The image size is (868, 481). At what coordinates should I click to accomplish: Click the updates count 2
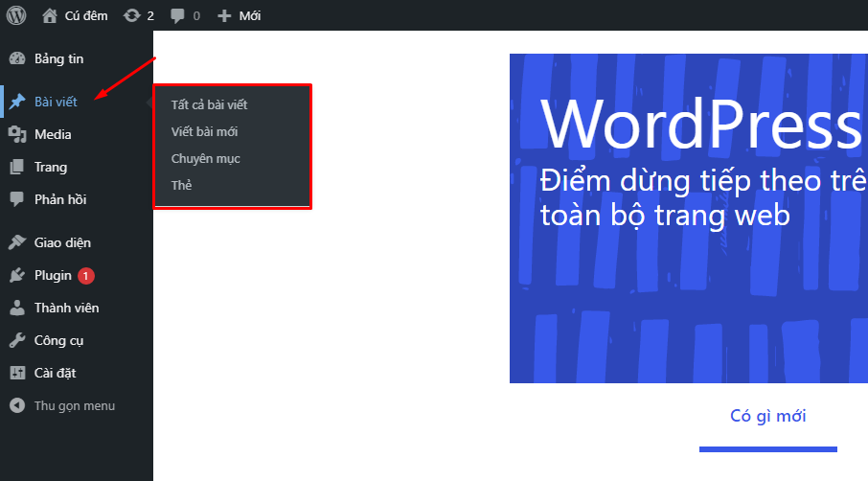point(150,16)
